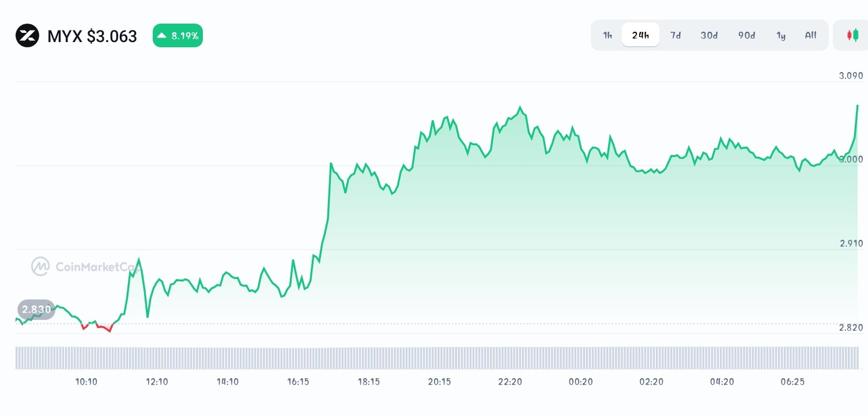Select the 1y time range tab

(x=781, y=35)
